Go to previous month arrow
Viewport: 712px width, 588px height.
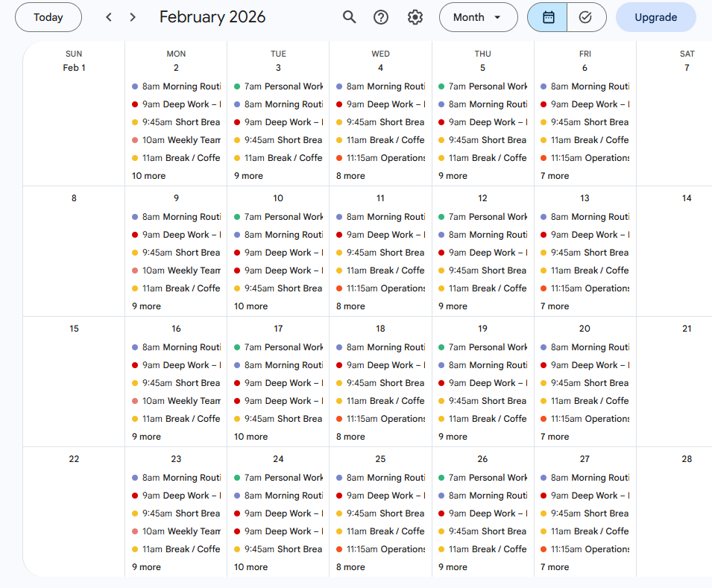[x=109, y=17]
